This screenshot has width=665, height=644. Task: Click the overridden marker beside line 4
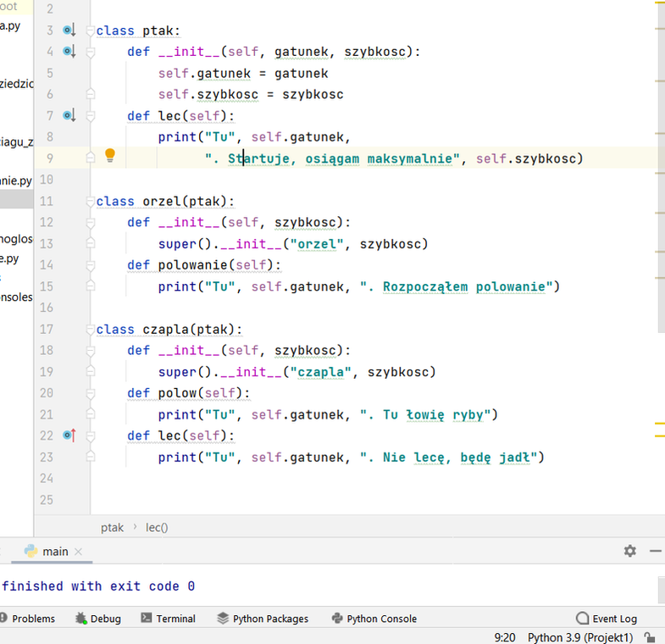click(x=69, y=52)
